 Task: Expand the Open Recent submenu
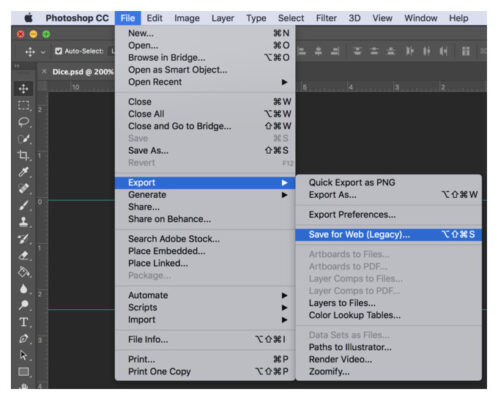(205, 82)
